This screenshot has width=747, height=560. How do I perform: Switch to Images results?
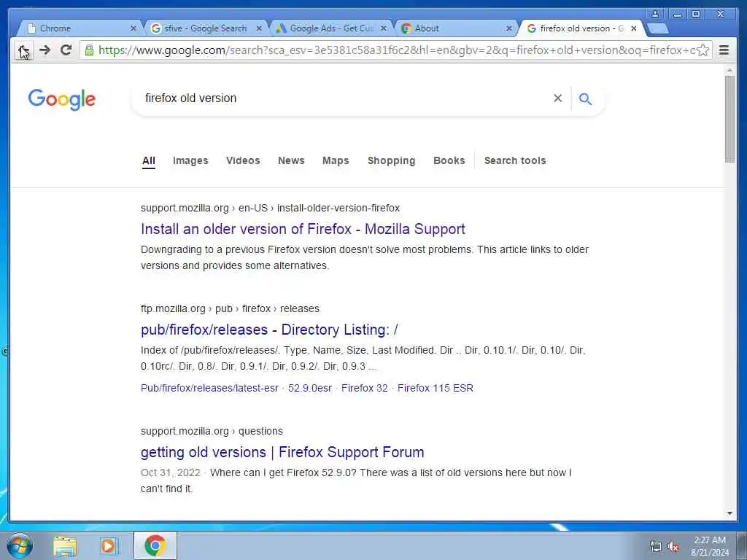point(190,161)
